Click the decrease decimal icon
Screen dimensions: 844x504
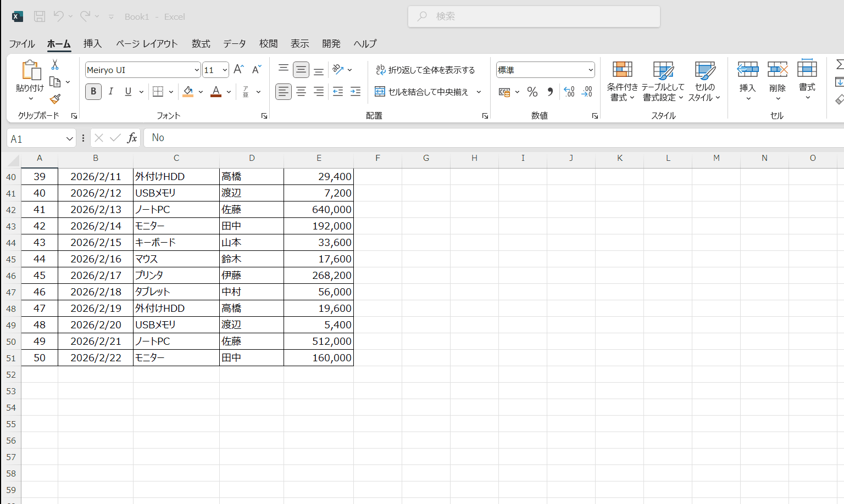tap(587, 92)
